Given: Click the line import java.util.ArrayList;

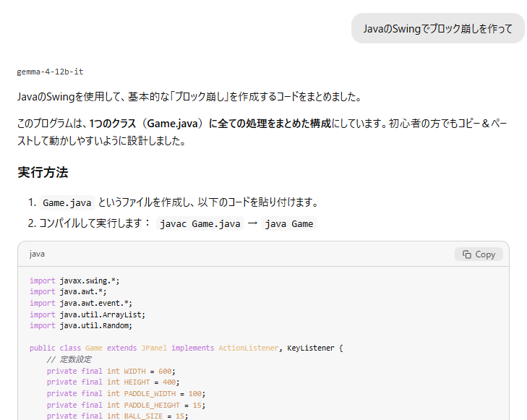Looking at the screenshot, I should pyautogui.click(x=87, y=314).
